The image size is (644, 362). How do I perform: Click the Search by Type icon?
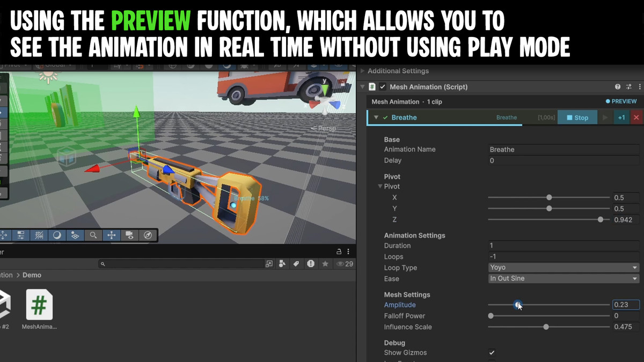click(283, 264)
